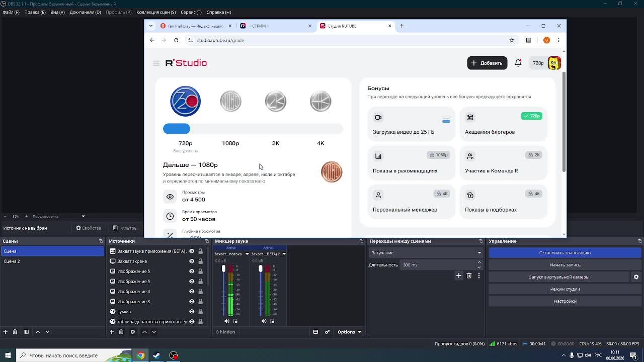The height and width of the screenshot is (362, 644).
Task: Open Настройки in Controls panel
Action: click(565, 301)
